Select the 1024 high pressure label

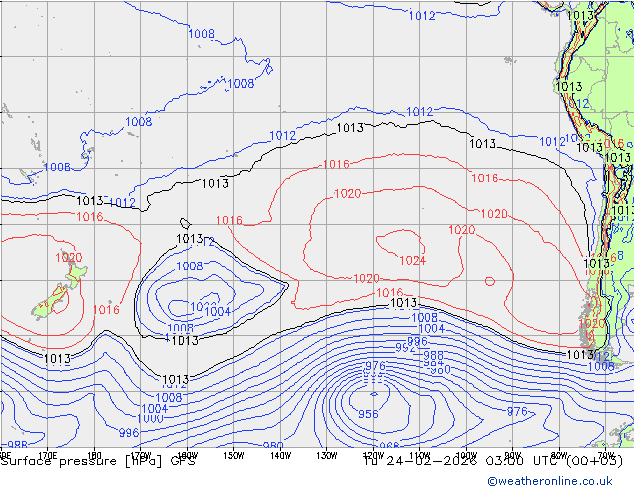pos(413,261)
